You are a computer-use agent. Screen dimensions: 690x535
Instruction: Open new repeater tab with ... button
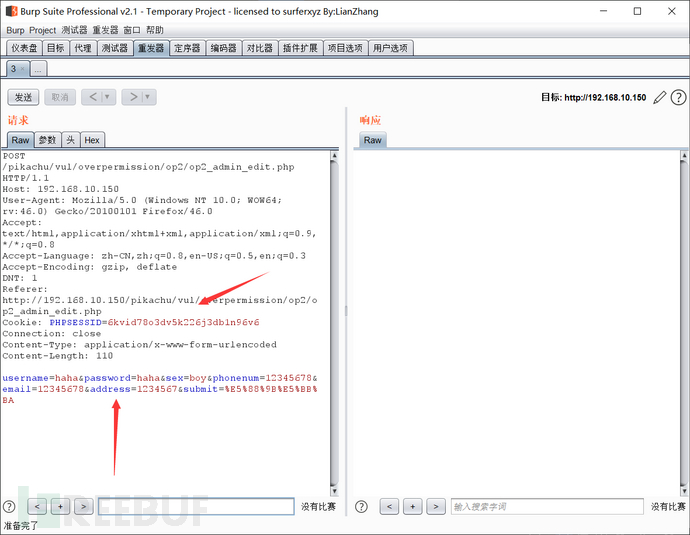point(38,69)
